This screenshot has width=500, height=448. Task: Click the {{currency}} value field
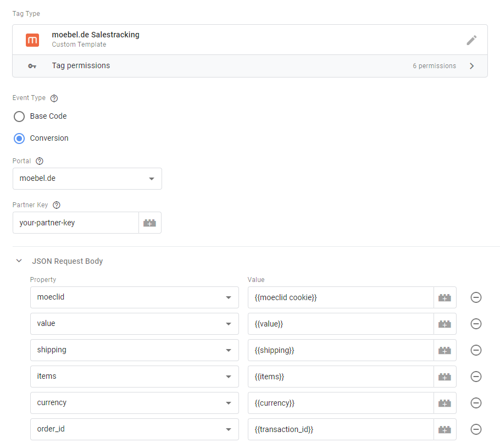[x=341, y=403]
